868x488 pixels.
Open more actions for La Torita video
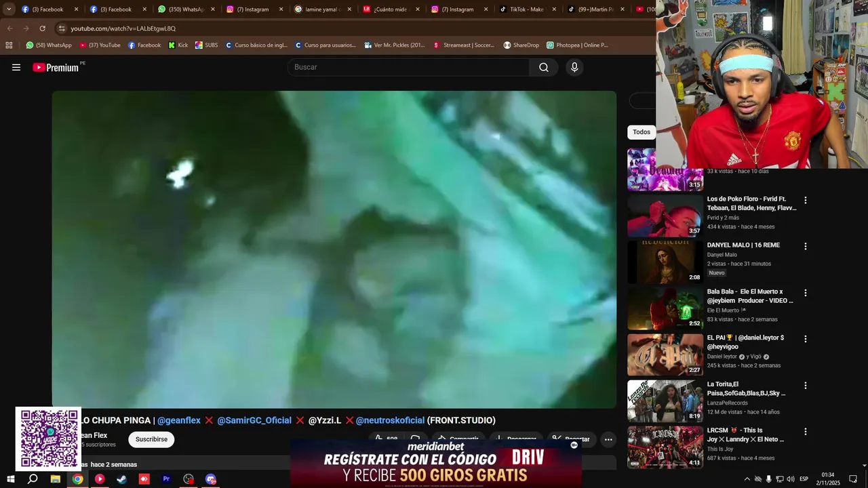[806, 385]
